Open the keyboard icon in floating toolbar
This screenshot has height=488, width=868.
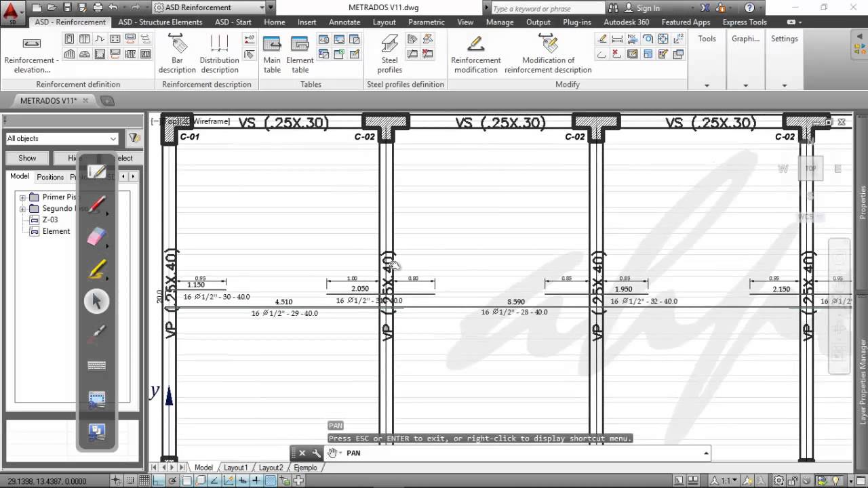tap(97, 366)
